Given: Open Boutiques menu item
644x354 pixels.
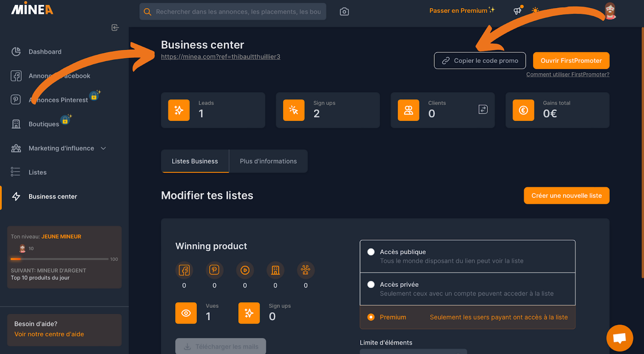Looking at the screenshot, I should [x=44, y=124].
